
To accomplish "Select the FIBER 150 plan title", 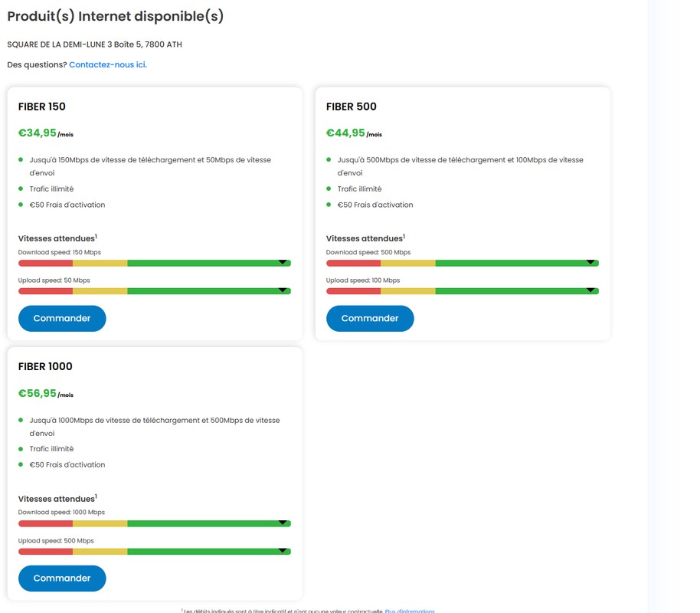I will coord(42,107).
